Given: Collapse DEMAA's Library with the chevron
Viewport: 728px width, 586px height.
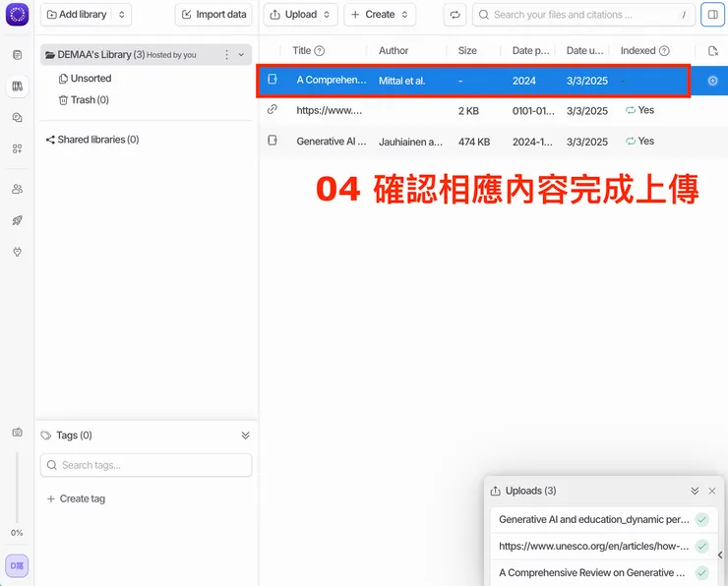Looking at the screenshot, I should [x=241, y=55].
